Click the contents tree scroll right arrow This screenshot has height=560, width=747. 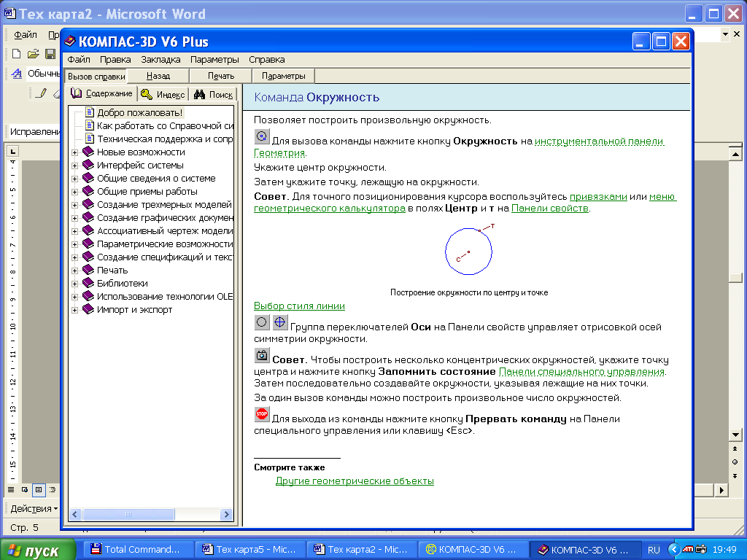[226, 514]
